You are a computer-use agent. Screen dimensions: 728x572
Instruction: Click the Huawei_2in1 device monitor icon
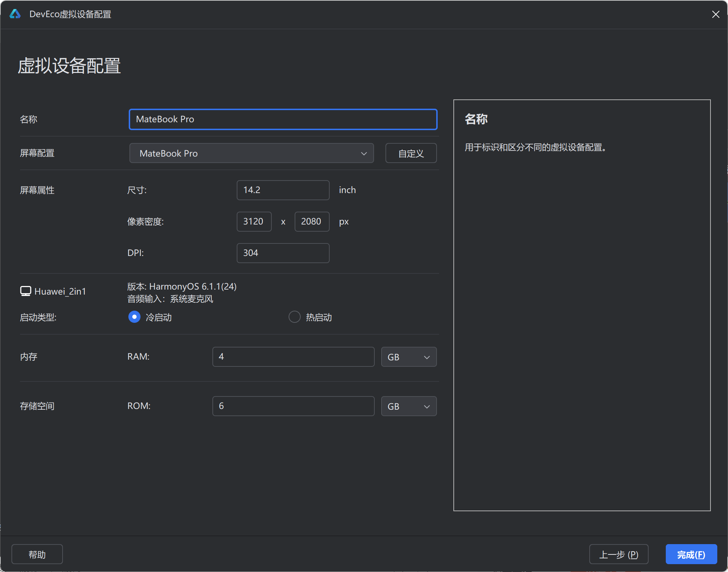coord(26,291)
